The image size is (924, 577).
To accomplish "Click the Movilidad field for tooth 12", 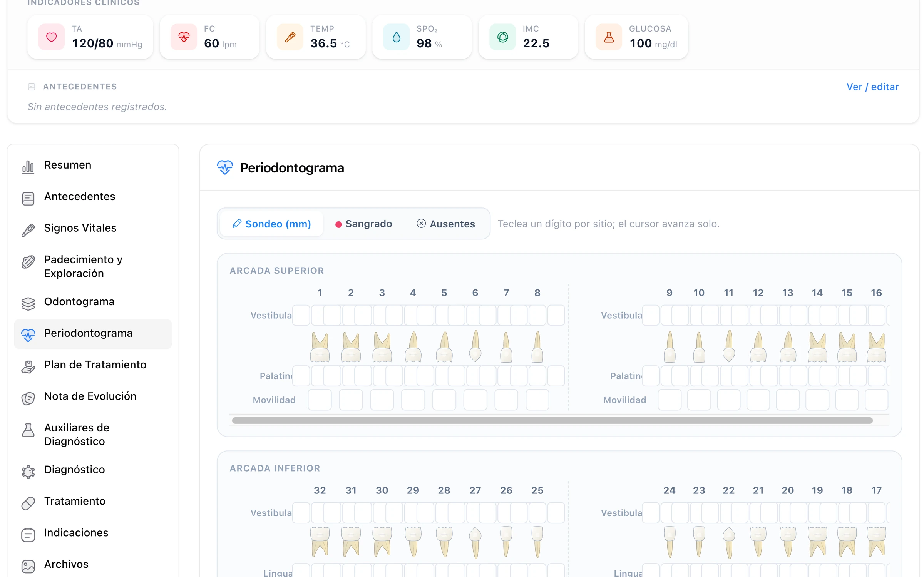I will pos(758,400).
